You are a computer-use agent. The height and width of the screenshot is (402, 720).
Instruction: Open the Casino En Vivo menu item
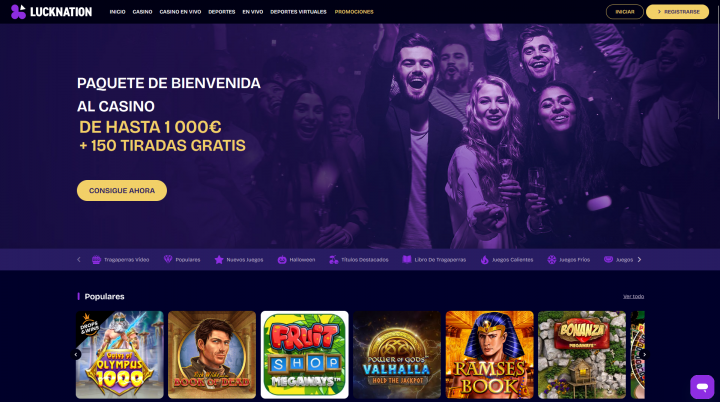(180, 12)
